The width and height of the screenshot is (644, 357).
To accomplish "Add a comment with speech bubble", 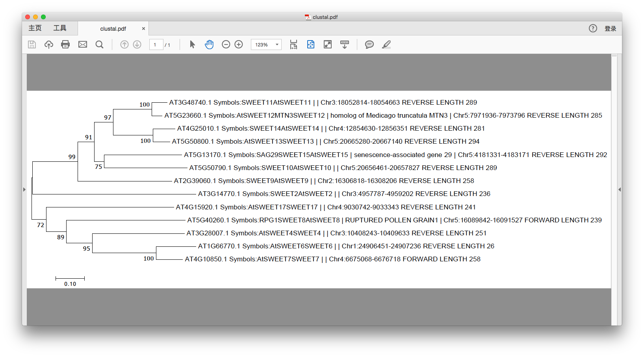I will [369, 44].
